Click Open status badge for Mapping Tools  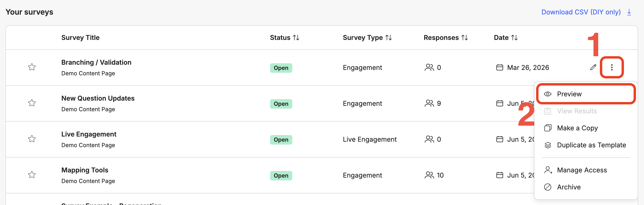[281, 175]
